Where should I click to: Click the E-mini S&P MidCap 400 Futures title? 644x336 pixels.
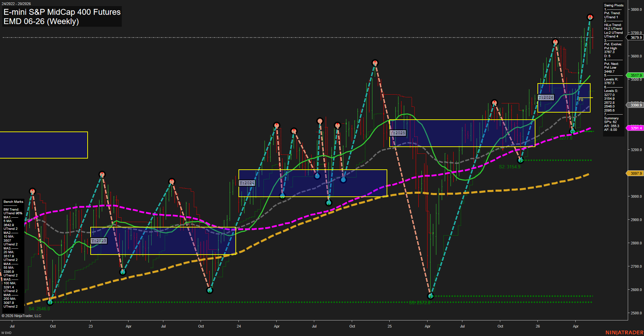(62, 12)
